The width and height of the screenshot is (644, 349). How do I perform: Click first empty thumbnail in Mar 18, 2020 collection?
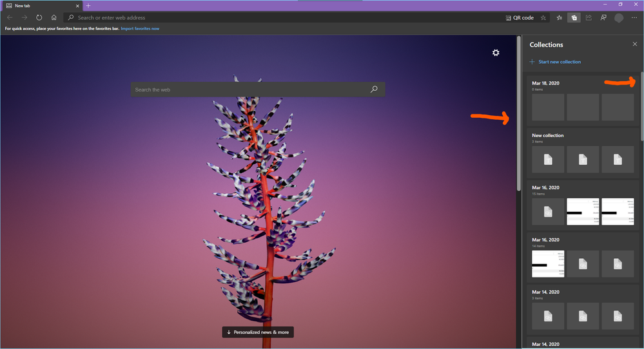click(x=548, y=107)
